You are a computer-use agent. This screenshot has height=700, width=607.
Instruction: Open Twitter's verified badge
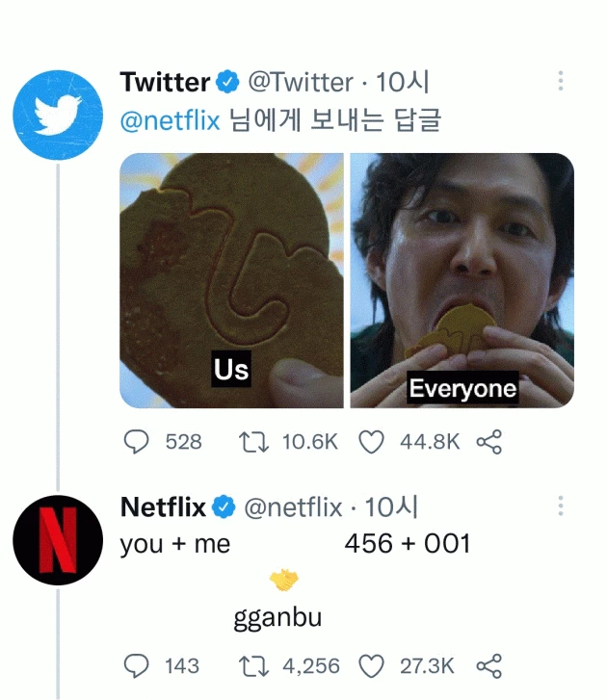pyautogui.click(x=227, y=81)
